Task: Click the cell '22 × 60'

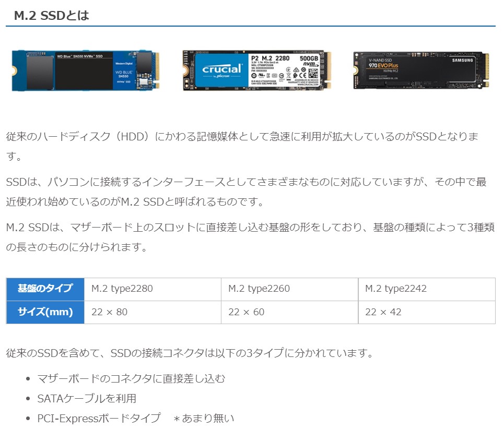Action: tap(290, 312)
